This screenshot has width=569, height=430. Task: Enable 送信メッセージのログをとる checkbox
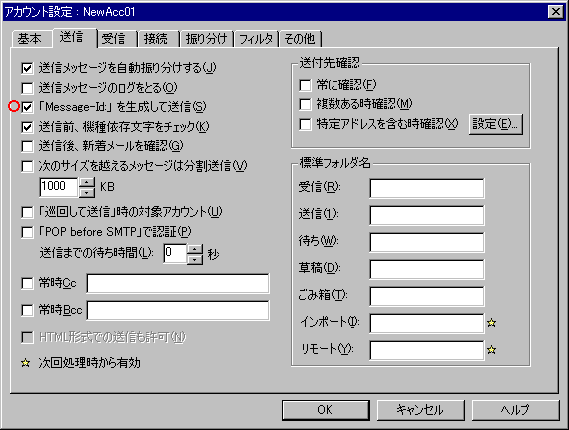pyautogui.click(x=27, y=87)
